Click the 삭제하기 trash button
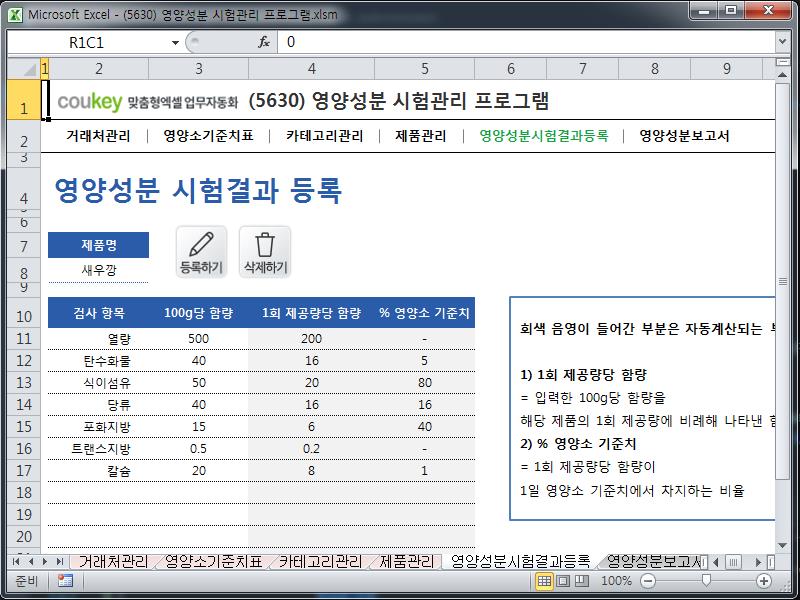800x600 pixels. tap(265, 253)
